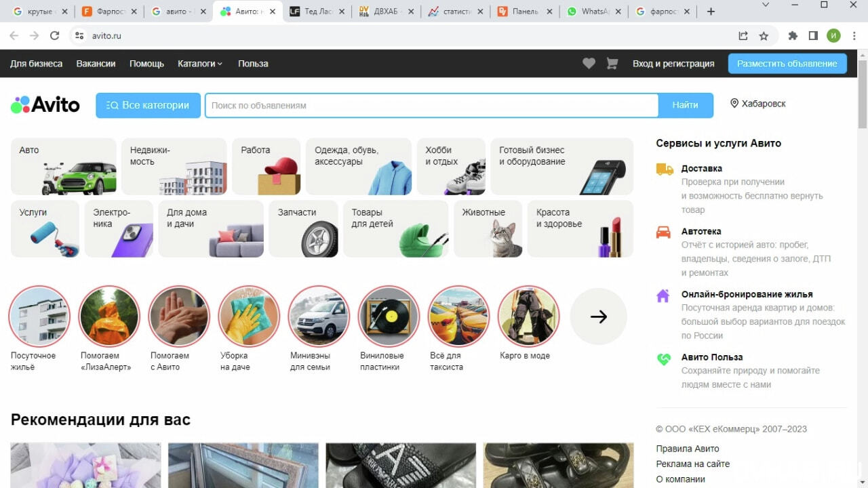The image size is (868, 488).
Task: Click the Хабаровск location pin
Action: (x=734, y=104)
